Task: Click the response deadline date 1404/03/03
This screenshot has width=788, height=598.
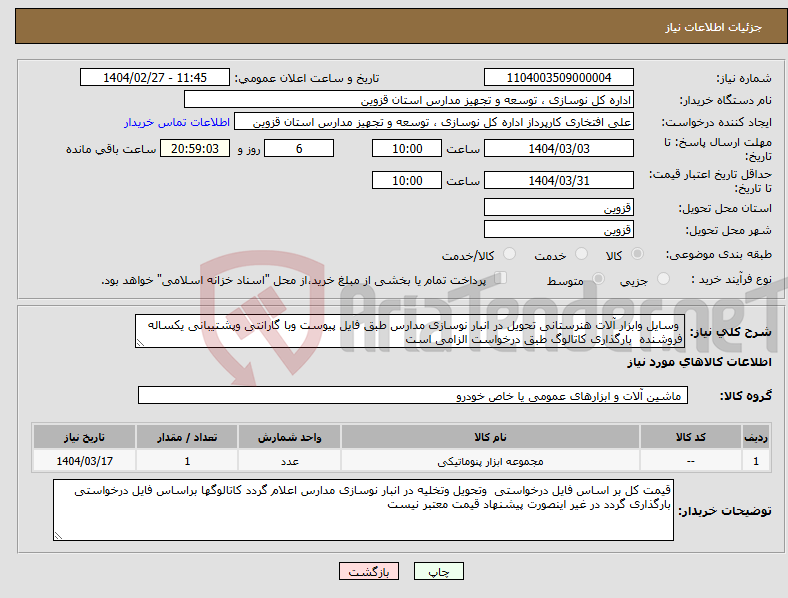Action: point(558,148)
